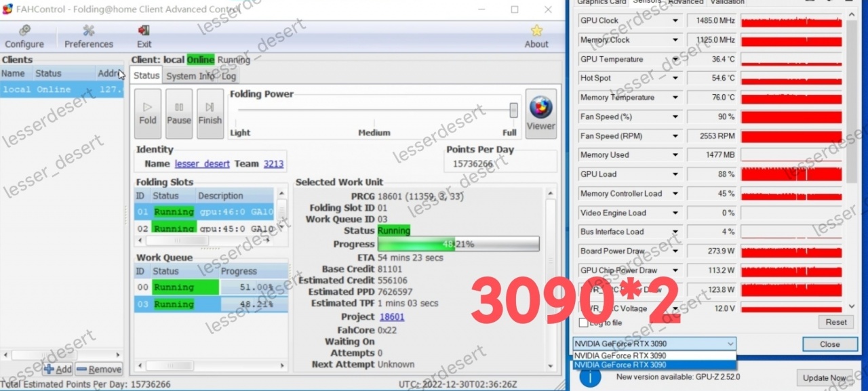Image resolution: width=868 pixels, height=391 pixels.
Task: Click the Folding Slots vertical scrollbar
Action: point(281,211)
